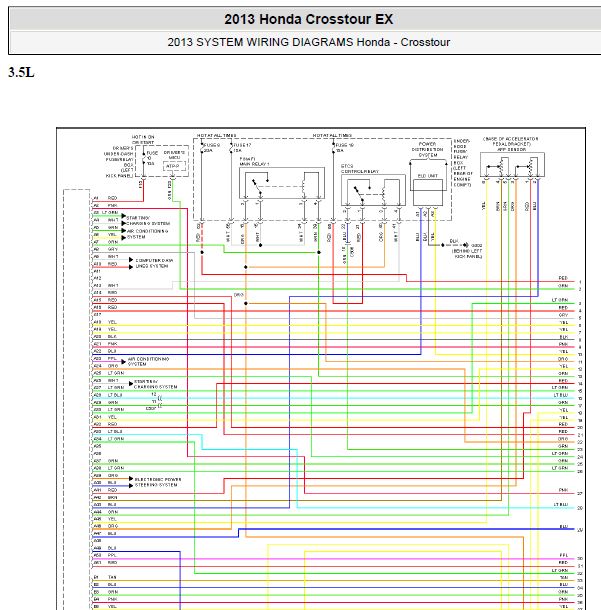
Task: Click the arrowhead on pin A23 PPL wire
Action: point(124,362)
